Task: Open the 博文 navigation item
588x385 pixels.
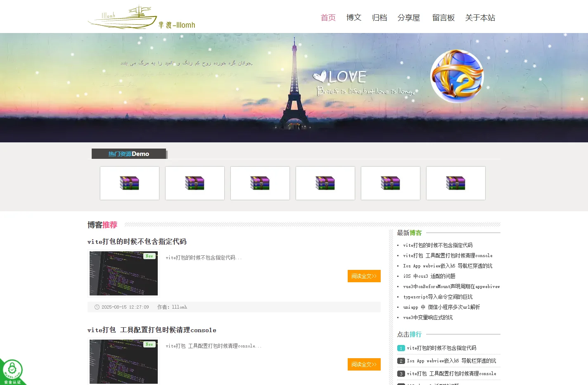Action: 354,17
